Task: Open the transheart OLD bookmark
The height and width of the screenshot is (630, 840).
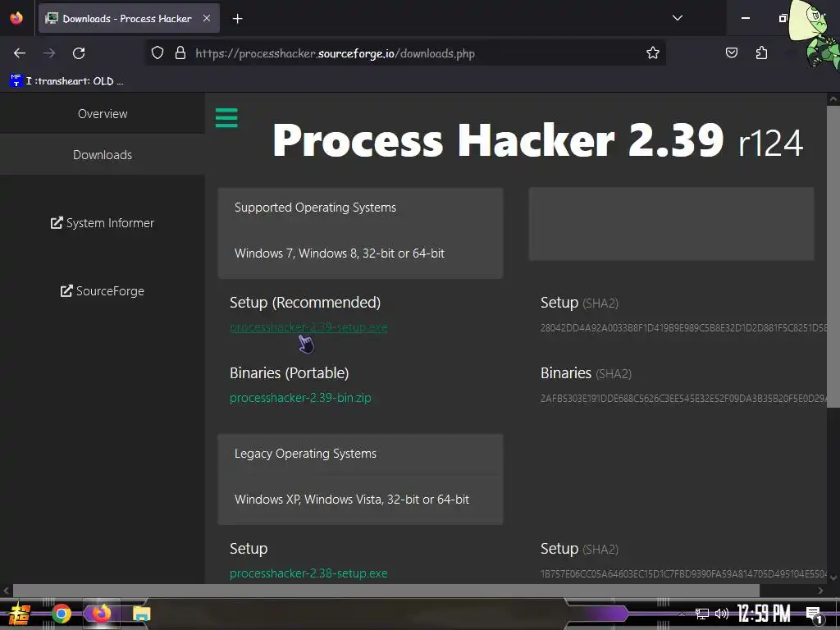Action: coord(67,81)
